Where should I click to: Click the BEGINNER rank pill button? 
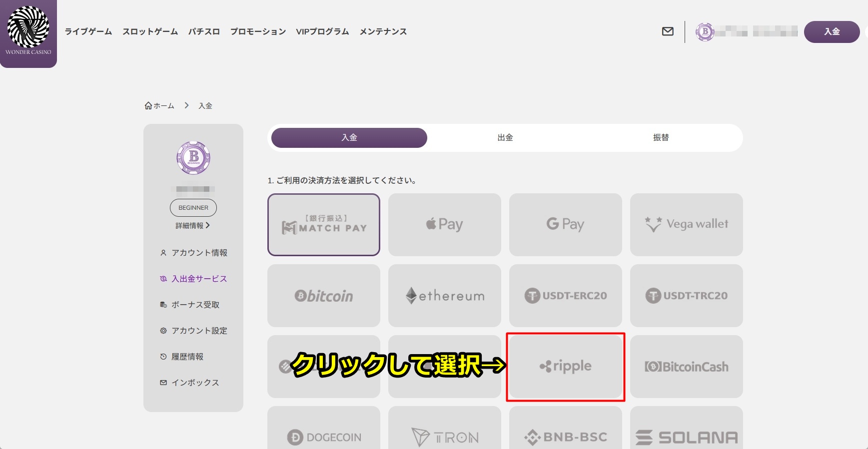click(x=193, y=208)
